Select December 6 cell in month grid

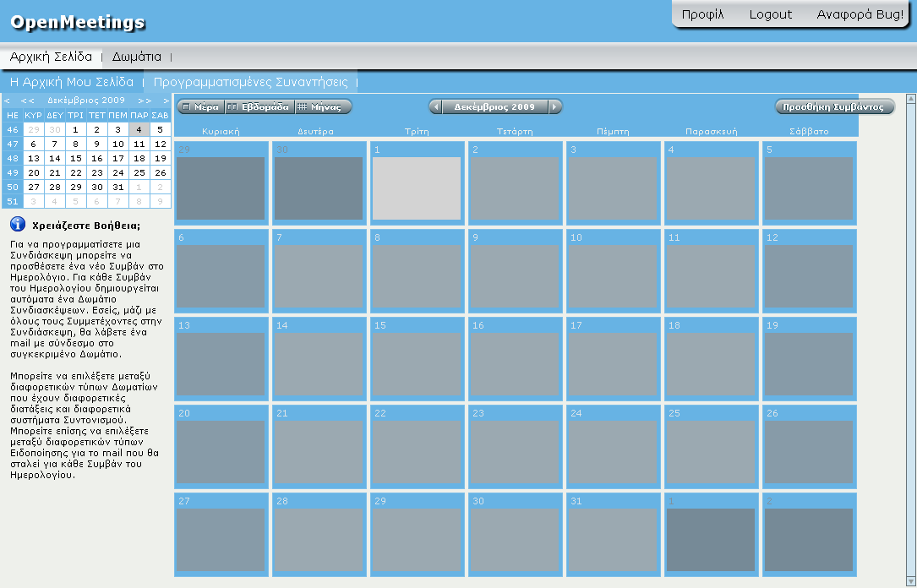[x=221, y=270]
